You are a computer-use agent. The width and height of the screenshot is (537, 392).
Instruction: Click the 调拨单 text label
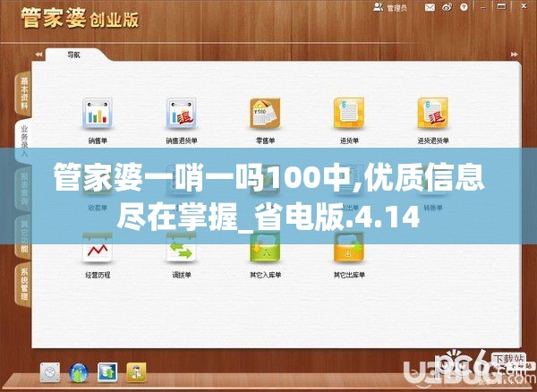click(x=181, y=275)
